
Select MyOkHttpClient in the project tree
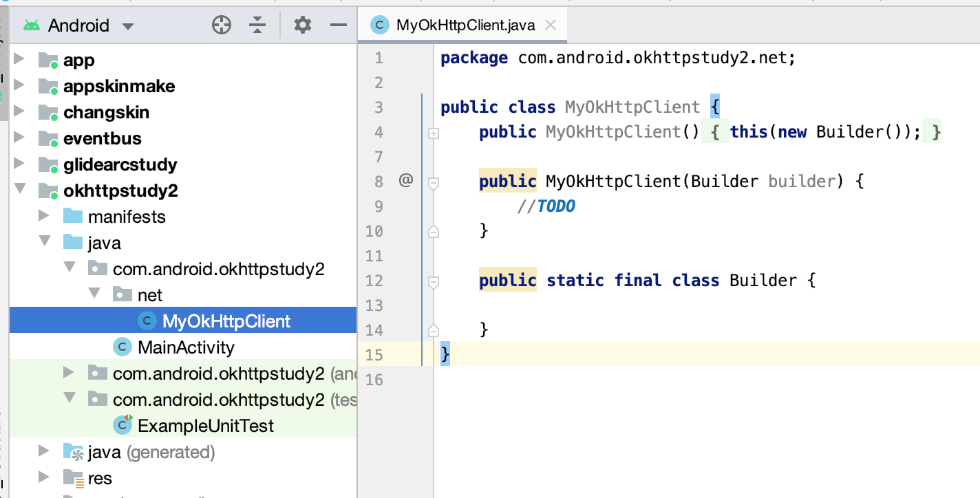[x=226, y=321]
